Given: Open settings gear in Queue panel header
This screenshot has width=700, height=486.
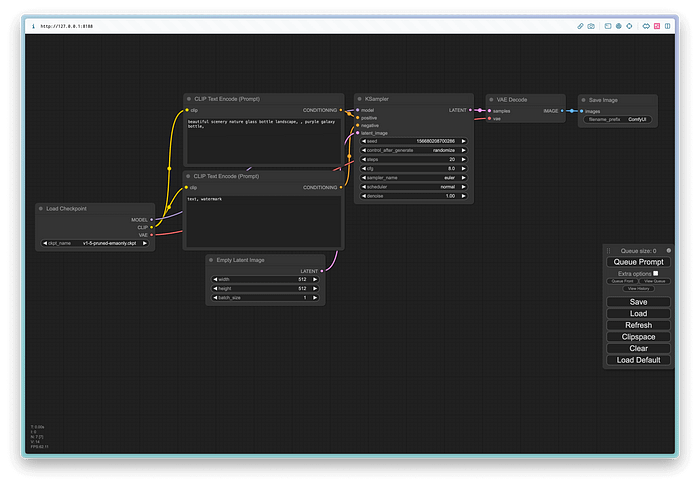Looking at the screenshot, I should click(668, 250).
